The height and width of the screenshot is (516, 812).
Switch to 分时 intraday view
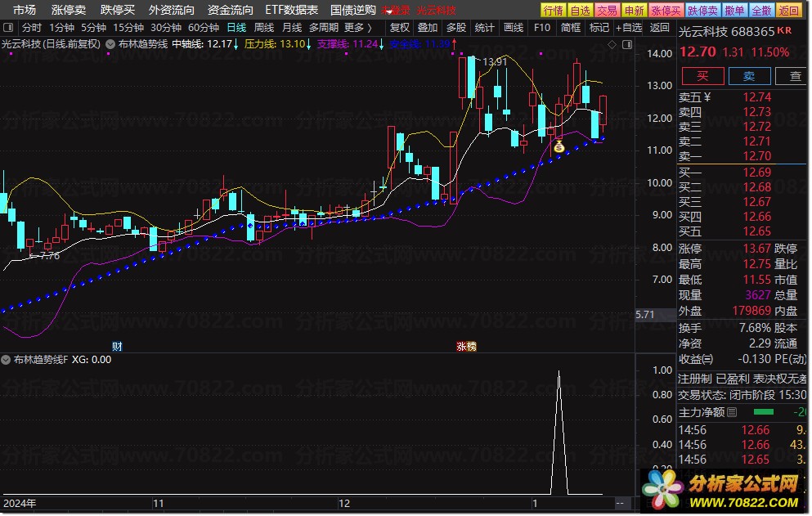pos(32,28)
